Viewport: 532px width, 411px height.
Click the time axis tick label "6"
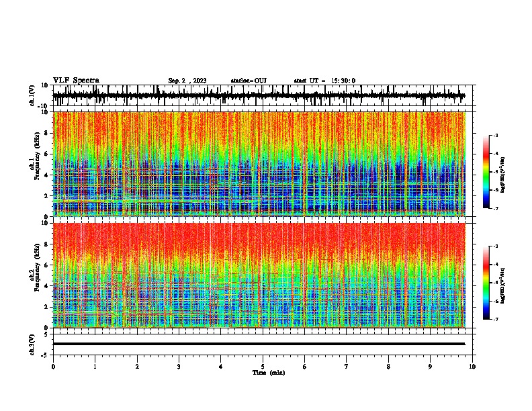[305, 367]
